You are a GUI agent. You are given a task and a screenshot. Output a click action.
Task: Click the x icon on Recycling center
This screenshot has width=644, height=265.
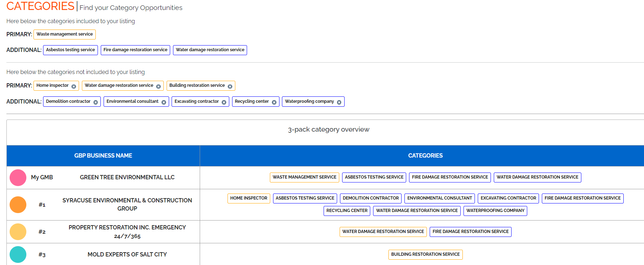pyautogui.click(x=274, y=102)
